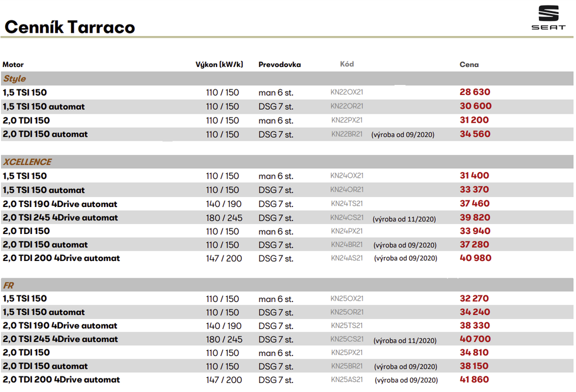Screen dimensions: 576x392
Task: Click the Prevodovka column header
Action: 280,65
